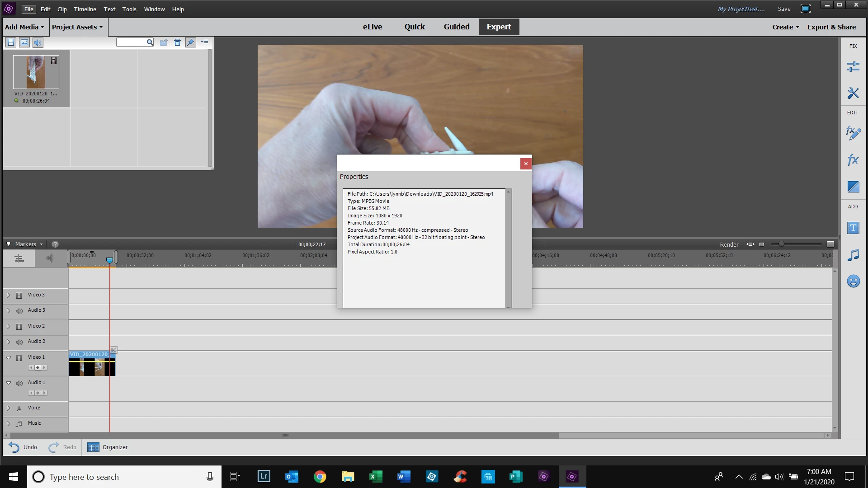
Task: Collapse the Audio 1 track
Action: 8,383
